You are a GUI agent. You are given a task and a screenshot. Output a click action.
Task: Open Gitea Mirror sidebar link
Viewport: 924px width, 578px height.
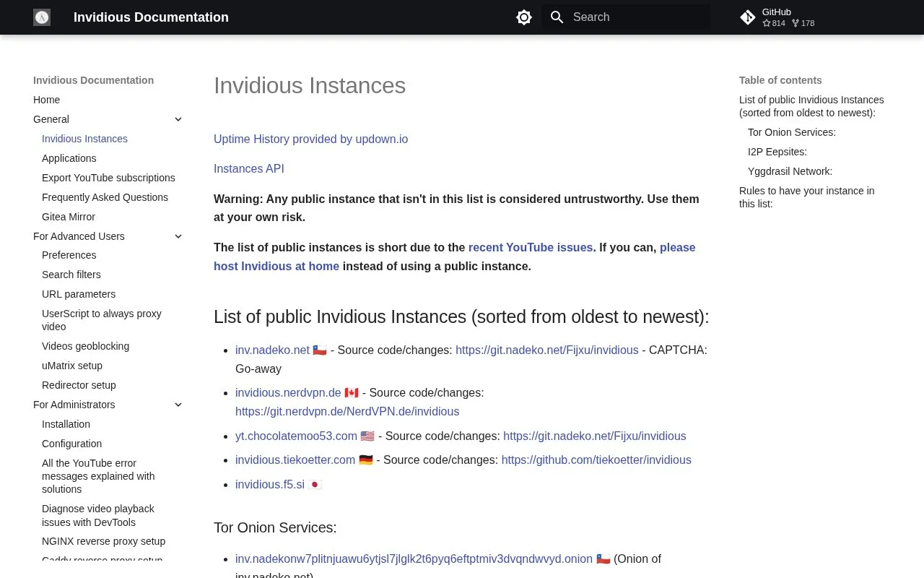tap(69, 217)
